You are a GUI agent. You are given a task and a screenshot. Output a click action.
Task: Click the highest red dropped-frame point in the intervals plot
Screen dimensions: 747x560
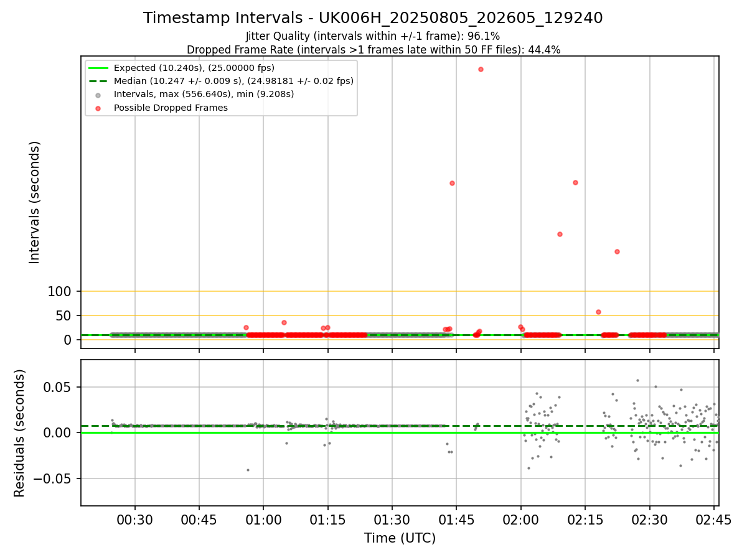point(481,69)
